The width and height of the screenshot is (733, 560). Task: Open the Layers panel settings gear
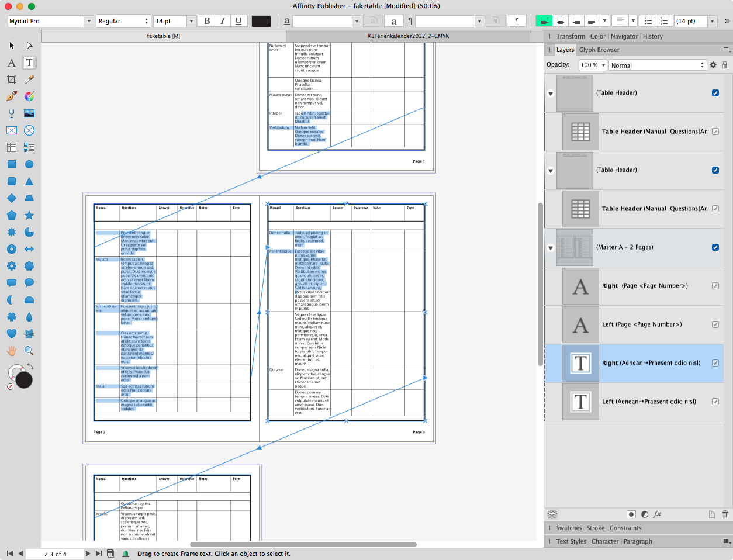(x=713, y=65)
